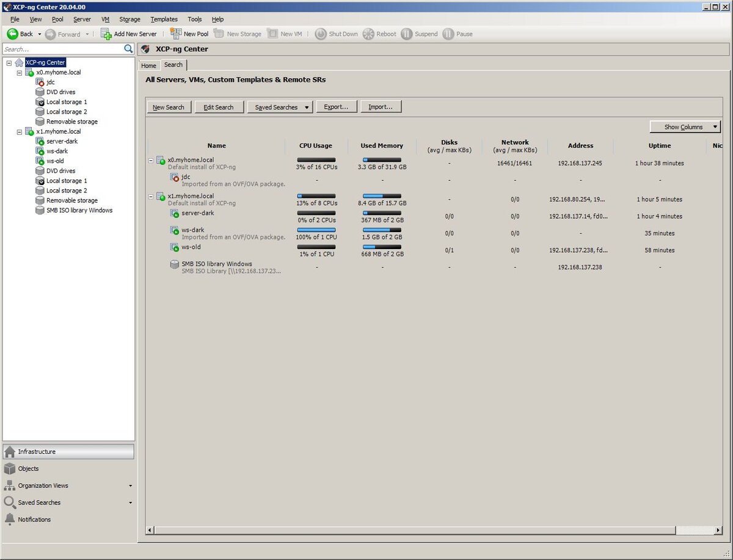Switch to the Home tab
This screenshot has height=560, width=733.
tap(149, 65)
